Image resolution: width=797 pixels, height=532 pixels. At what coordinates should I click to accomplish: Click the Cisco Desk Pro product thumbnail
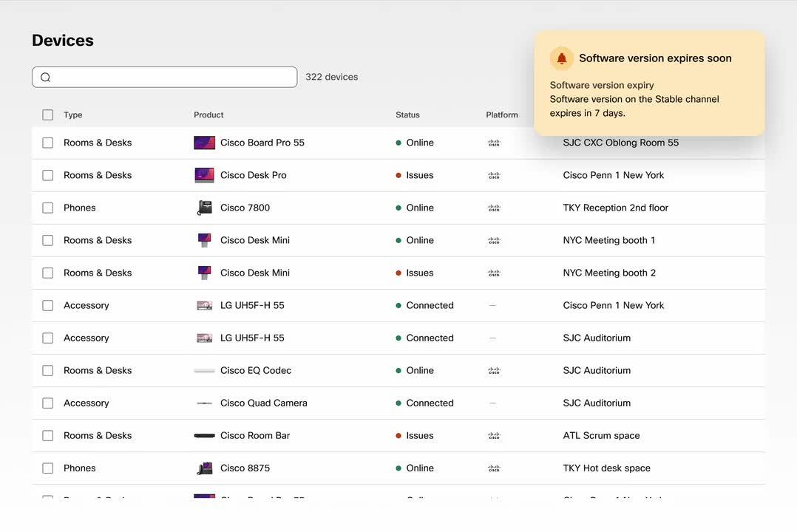pos(204,175)
